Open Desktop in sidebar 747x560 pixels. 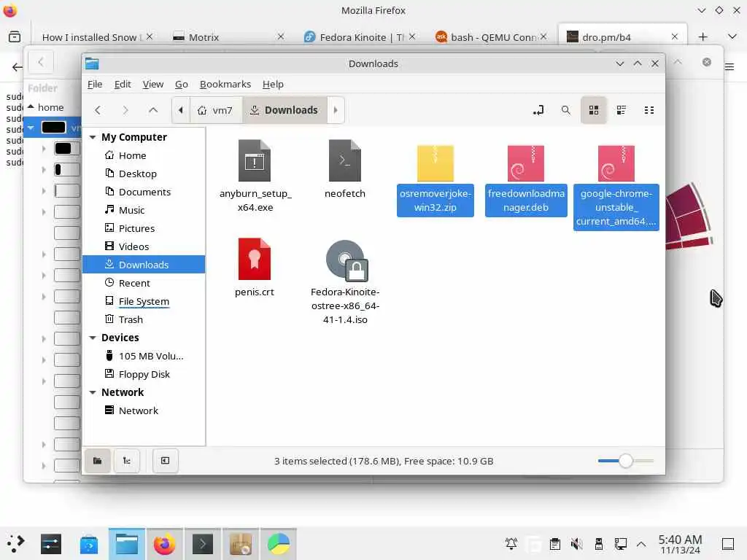(x=144, y=174)
